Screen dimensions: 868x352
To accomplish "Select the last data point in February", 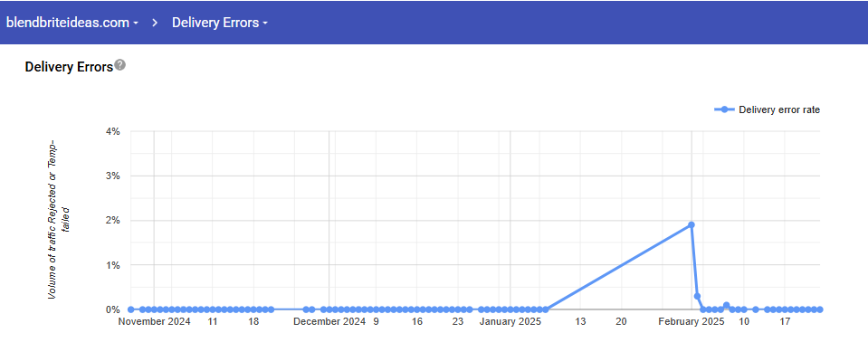I will [820, 309].
